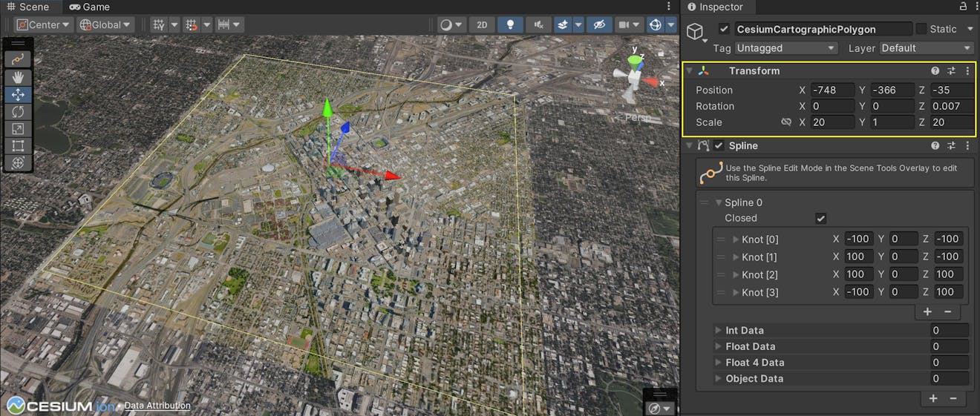Open the Tag Untagged dropdown
The width and height of the screenshot is (980, 416).
(785, 48)
